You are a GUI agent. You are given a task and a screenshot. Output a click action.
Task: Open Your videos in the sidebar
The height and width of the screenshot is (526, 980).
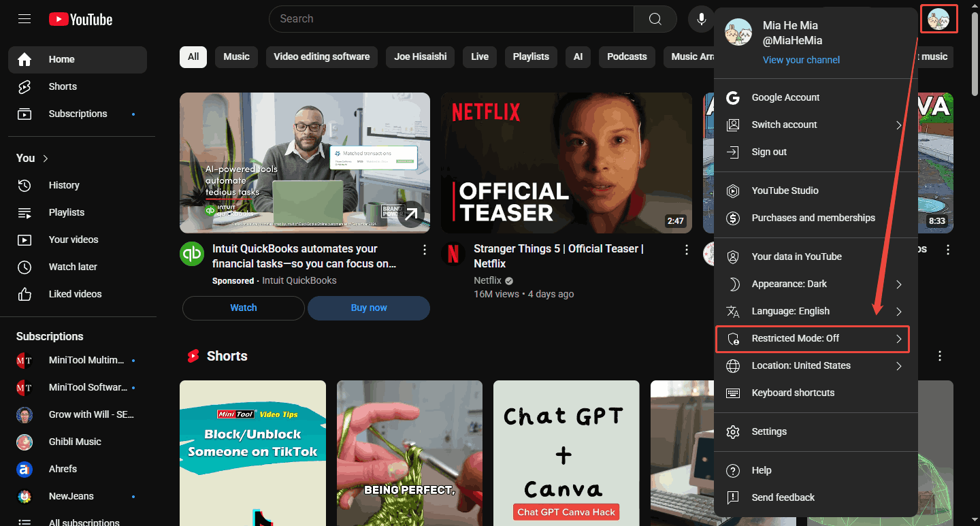pyautogui.click(x=78, y=240)
